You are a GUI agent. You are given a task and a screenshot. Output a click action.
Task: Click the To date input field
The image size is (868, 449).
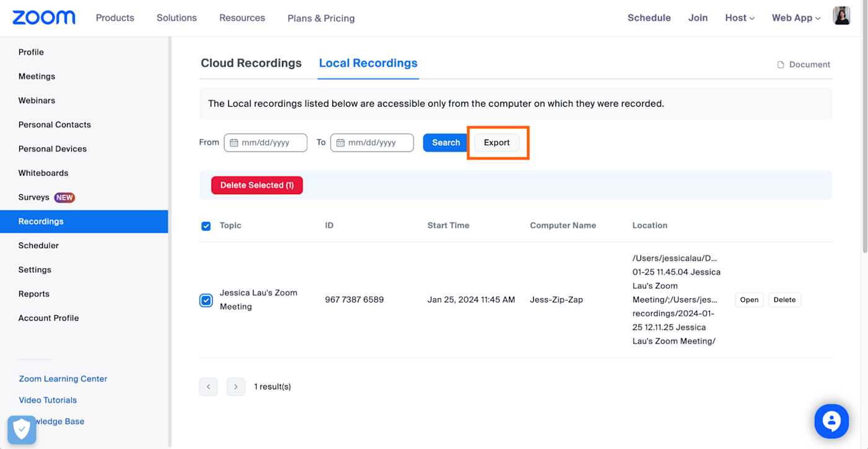coord(372,143)
